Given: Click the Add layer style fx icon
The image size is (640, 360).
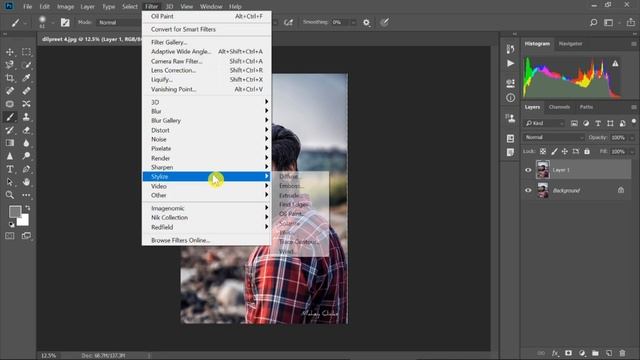Looking at the screenshot, I should click(x=555, y=353).
